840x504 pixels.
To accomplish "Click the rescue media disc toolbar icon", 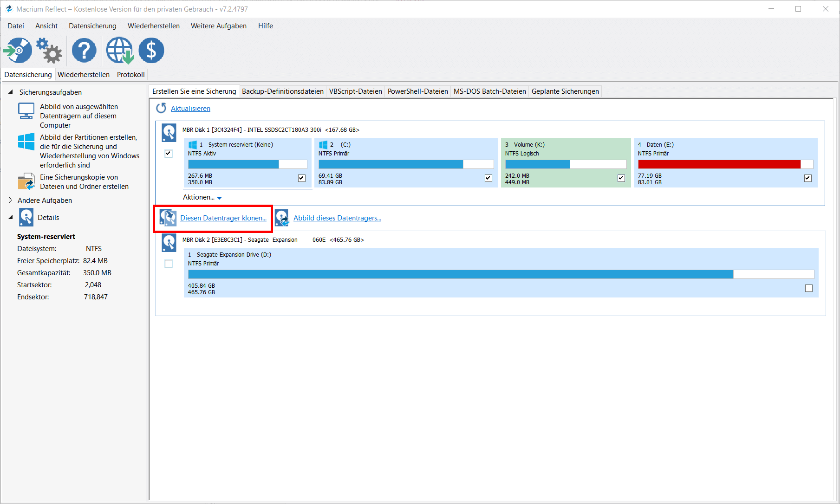I will coord(18,51).
